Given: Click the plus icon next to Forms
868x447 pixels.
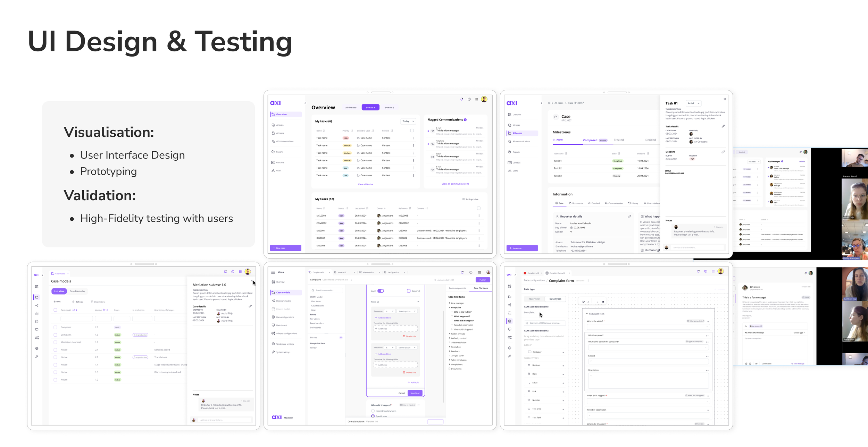Looking at the screenshot, I should [x=341, y=338].
